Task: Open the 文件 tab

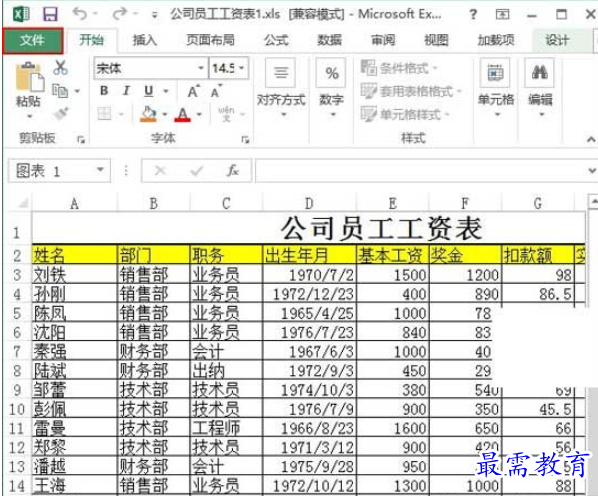Action: tap(33, 40)
